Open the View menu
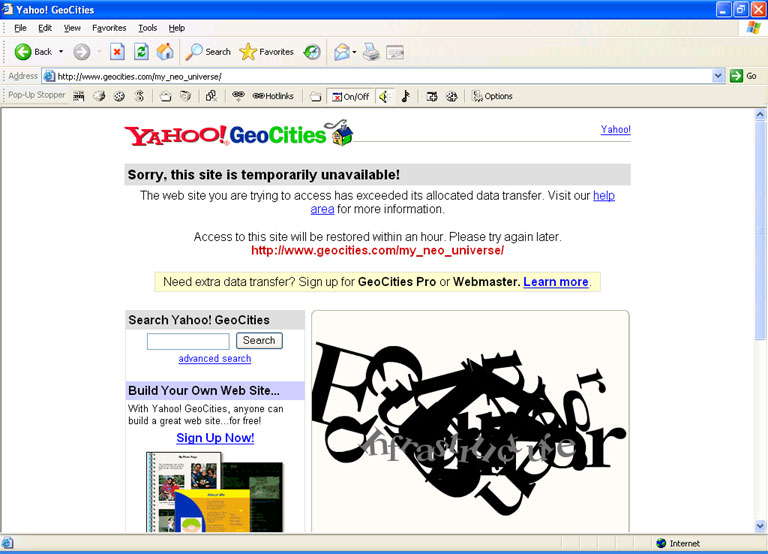This screenshot has width=768, height=554. click(72, 28)
